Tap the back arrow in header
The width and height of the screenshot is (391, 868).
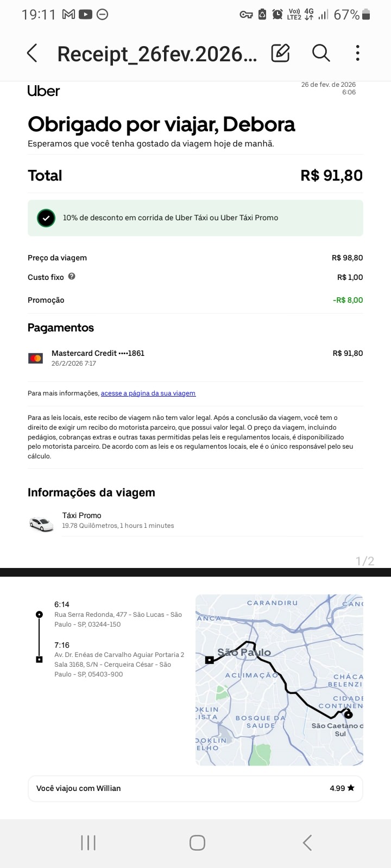click(x=32, y=53)
